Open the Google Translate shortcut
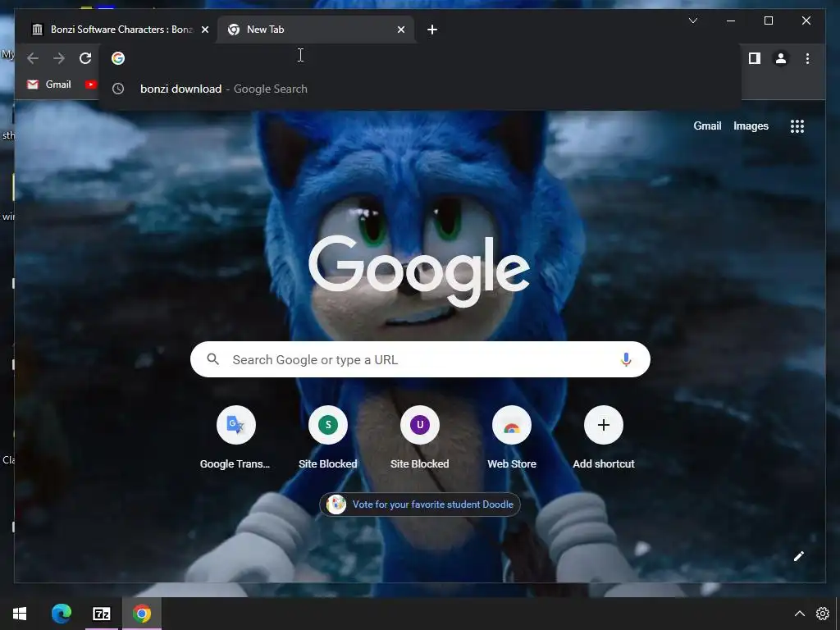The width and height of the screenshot is (840, 630). tap(235, 438)
